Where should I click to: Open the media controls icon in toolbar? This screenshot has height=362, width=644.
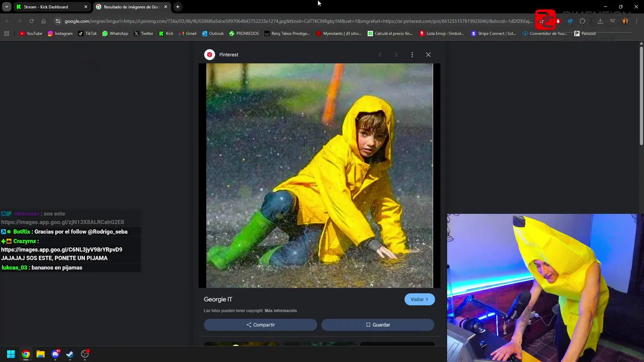click(612, 21)
